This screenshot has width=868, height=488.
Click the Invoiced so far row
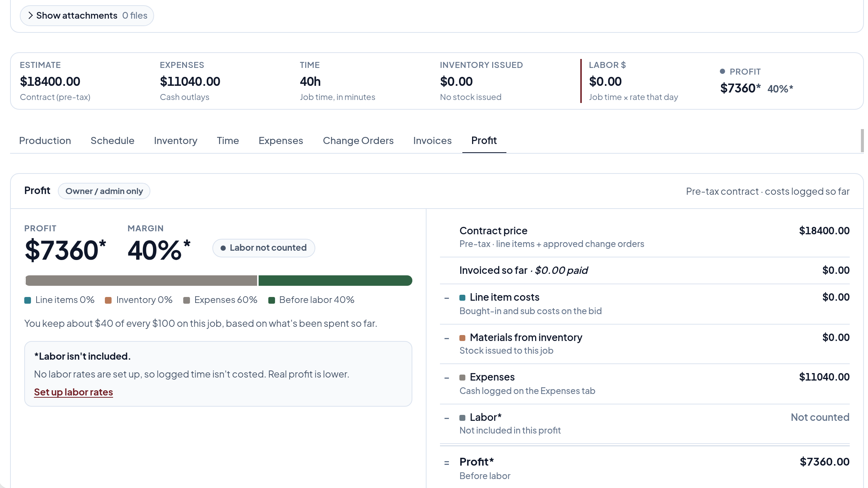click(644, 270)
